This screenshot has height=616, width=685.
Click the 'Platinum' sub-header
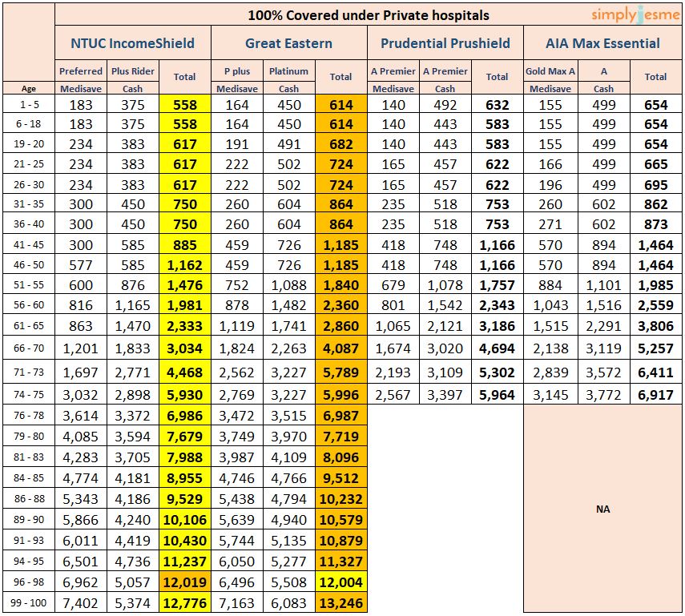pyautogui.click(x=288, y=71)
